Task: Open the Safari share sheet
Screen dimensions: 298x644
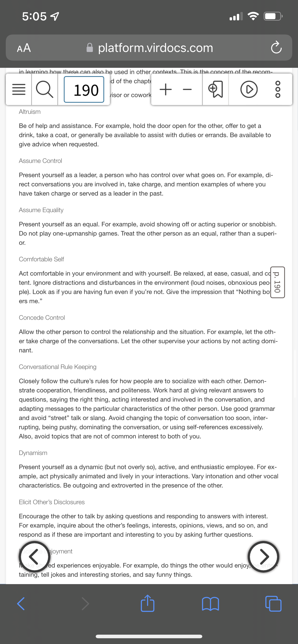Action: (x=148, y=603)
